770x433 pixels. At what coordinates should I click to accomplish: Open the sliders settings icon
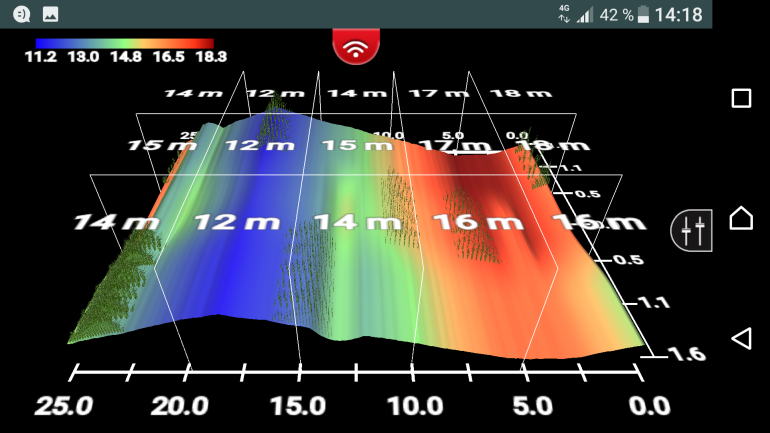692,231
